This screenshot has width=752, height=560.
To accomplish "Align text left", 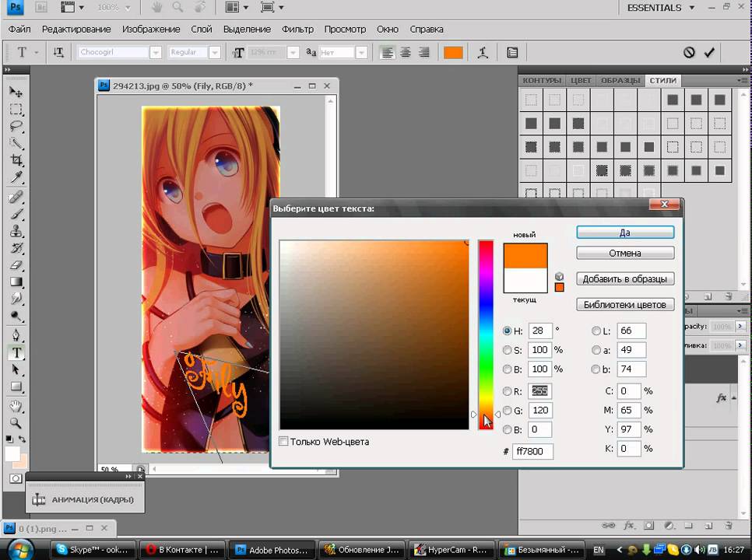I will (387, 52).
